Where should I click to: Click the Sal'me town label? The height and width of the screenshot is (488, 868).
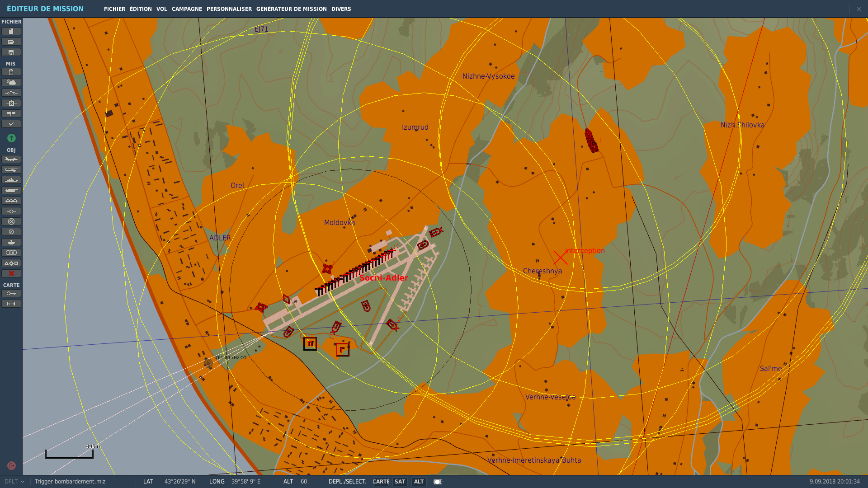click(771, 369)
